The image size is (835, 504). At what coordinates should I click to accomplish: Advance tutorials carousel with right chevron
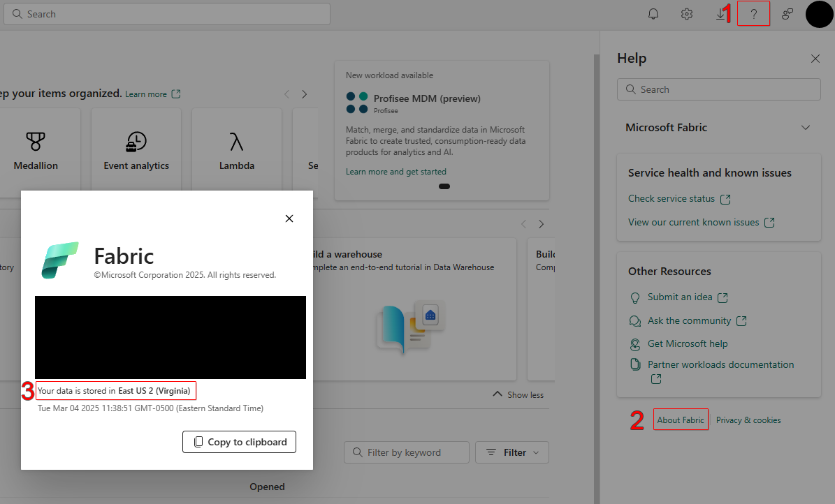[x=541, y=224]
